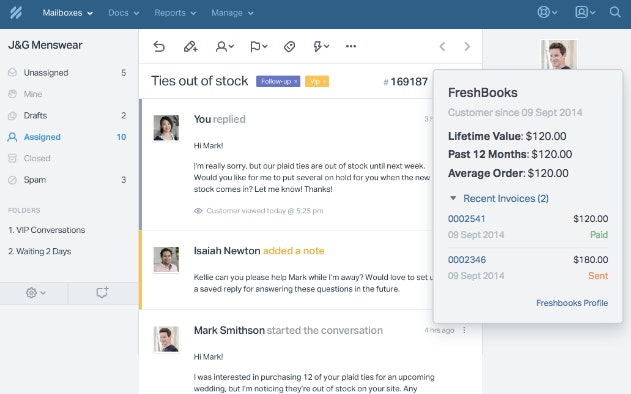Open the assign person dropdown

[225, 47]
